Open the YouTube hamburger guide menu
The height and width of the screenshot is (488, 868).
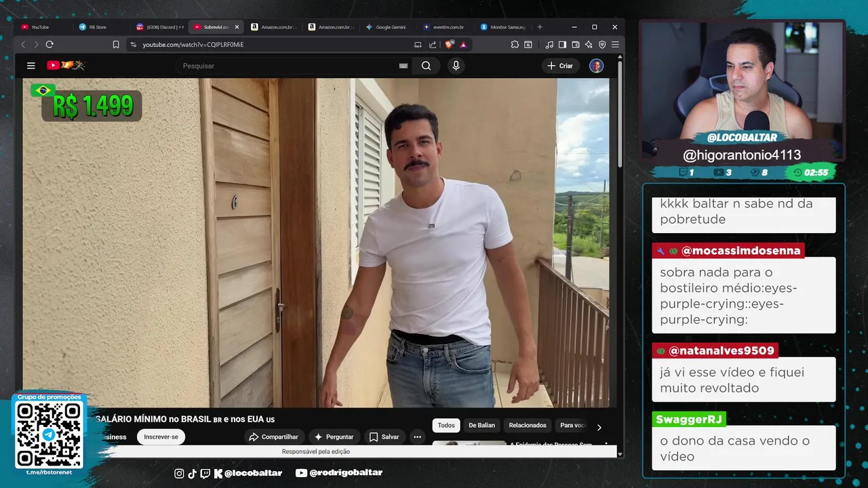tap(31, 66)
